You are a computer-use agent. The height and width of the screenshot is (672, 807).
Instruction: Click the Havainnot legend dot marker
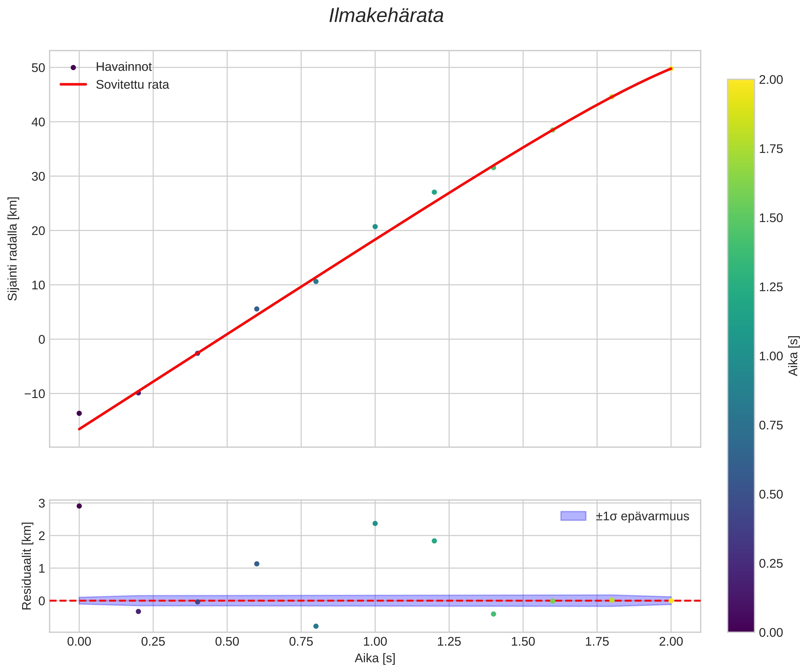(x=73, y=68)
